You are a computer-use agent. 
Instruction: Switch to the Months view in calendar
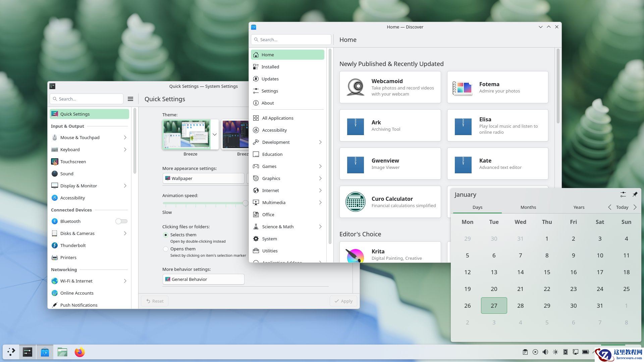tap(528, 207)
